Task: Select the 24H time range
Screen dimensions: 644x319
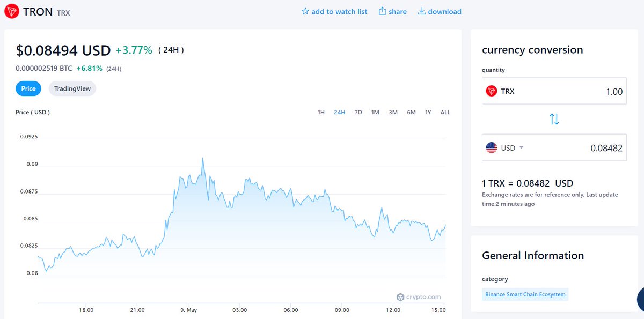Action: click(339, 112)
